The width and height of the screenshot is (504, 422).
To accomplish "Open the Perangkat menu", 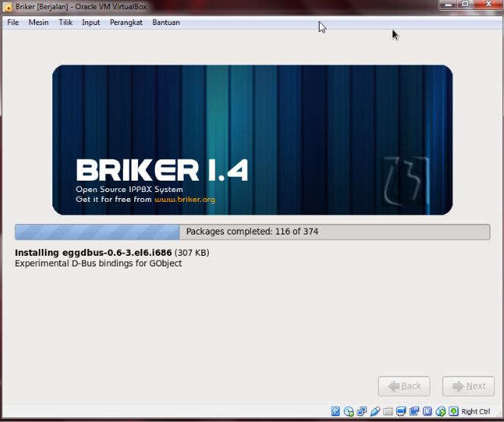I will [126, 23].
